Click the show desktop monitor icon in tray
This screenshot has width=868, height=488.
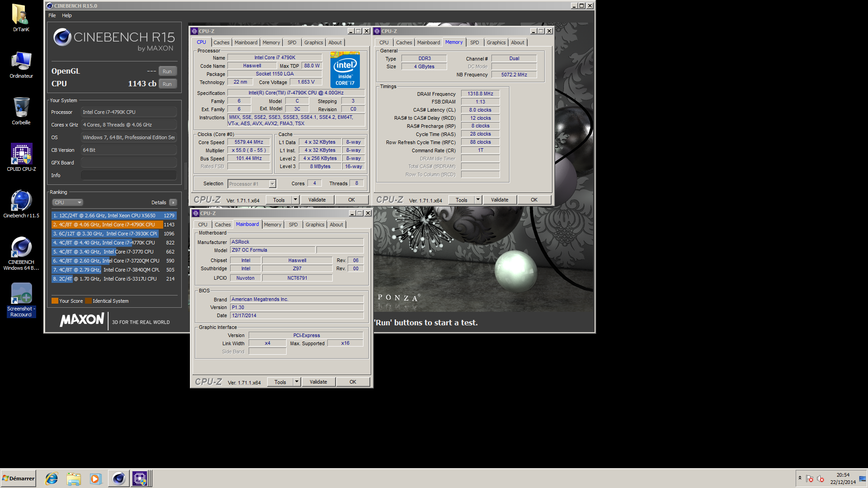[863, 479]
